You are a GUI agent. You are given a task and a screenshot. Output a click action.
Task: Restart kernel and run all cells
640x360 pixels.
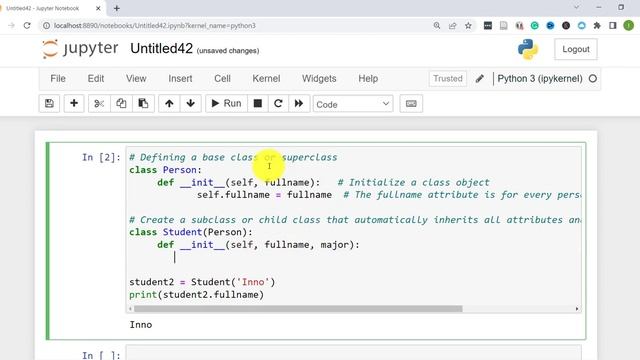(x=299, y=104)
